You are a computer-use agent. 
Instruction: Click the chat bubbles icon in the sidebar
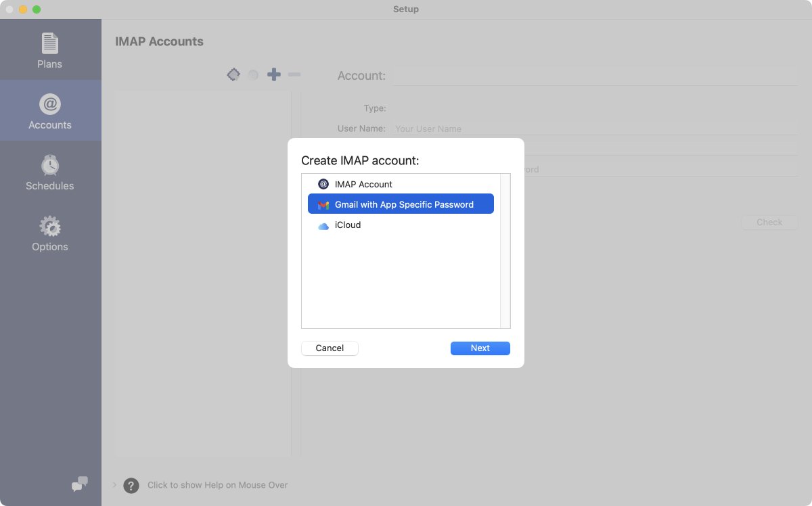(x=79, y=484)
